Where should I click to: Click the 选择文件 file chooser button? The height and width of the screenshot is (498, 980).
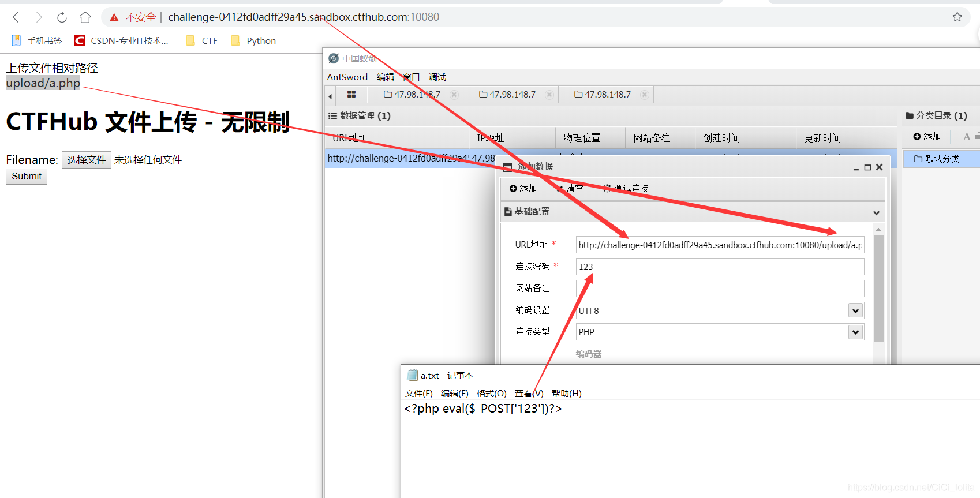(87, 160)
